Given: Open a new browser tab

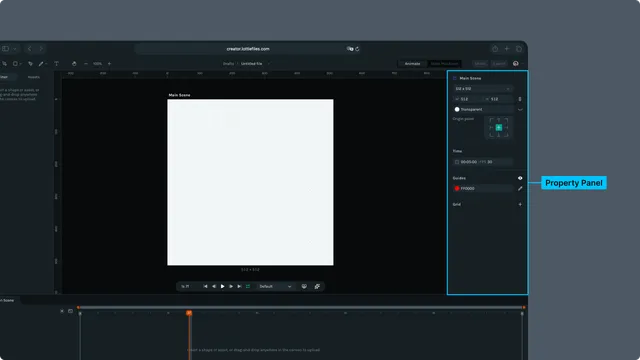Looking at the screenshot, I should (x=507, y=49).
